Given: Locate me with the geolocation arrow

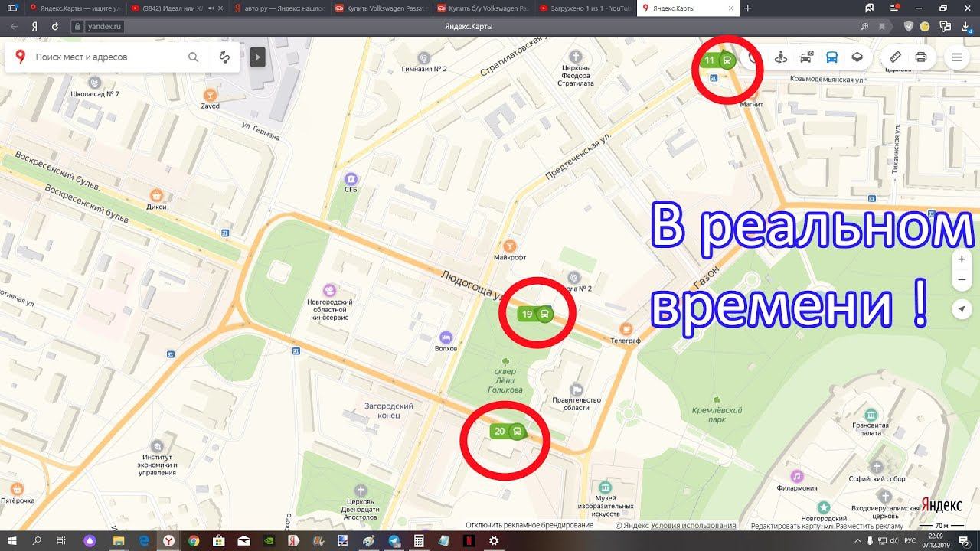Looking at the screenshot, I should (x=962, y=308).
